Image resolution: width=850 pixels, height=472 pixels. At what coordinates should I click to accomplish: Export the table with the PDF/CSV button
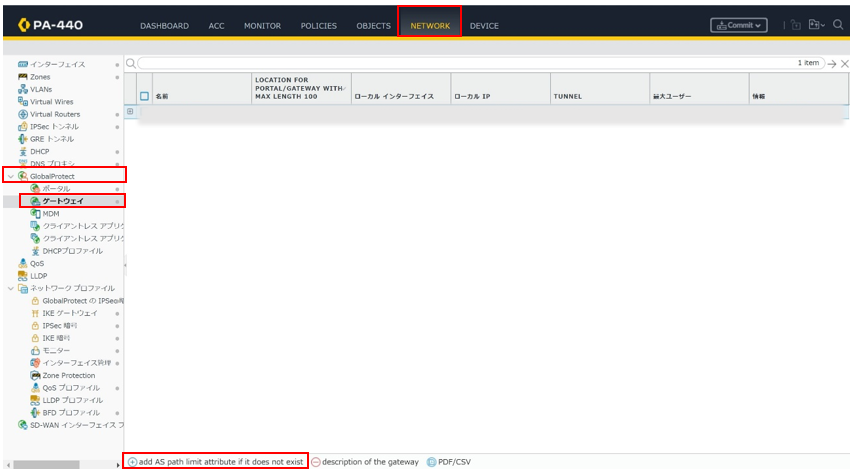click(449, 462)
